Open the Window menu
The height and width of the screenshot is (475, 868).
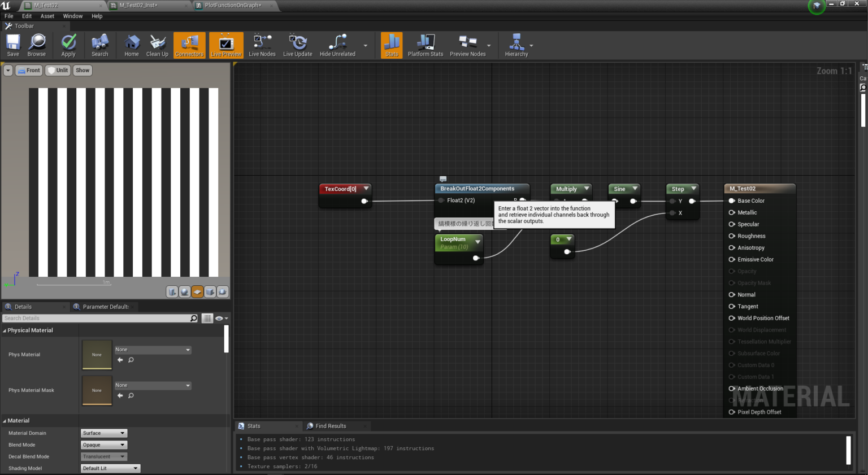73,16
